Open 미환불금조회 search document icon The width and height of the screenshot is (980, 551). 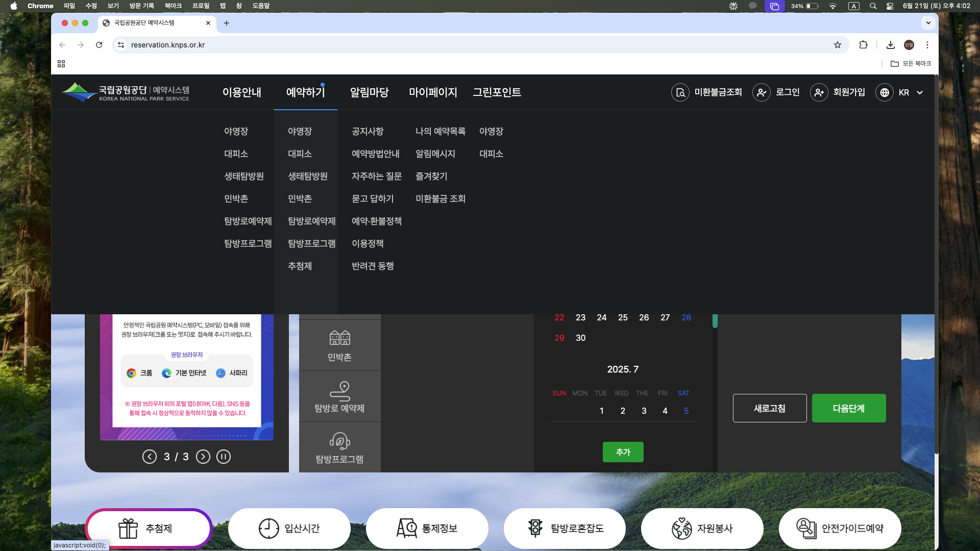(680, 92)
